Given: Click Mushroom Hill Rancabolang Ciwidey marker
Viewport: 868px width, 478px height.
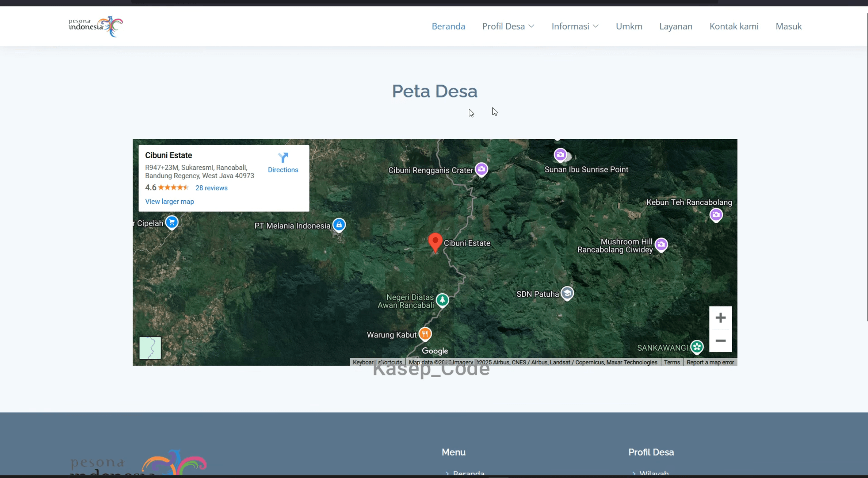Looking at the screenshot, I should coord(661,244).
